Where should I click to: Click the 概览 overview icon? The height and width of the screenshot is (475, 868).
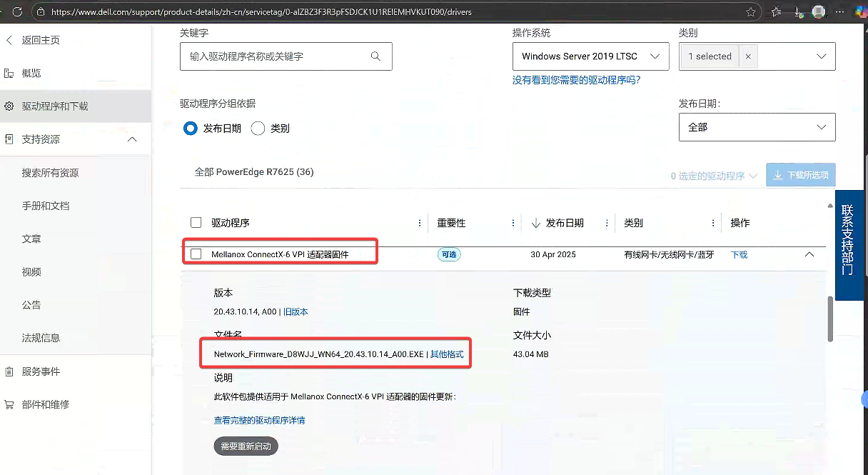tap(9, 73)
